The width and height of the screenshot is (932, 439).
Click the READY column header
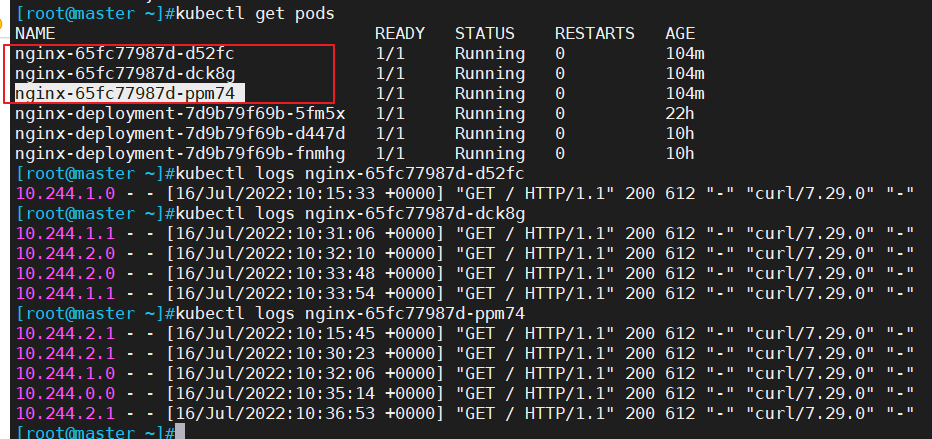point(400,33)
